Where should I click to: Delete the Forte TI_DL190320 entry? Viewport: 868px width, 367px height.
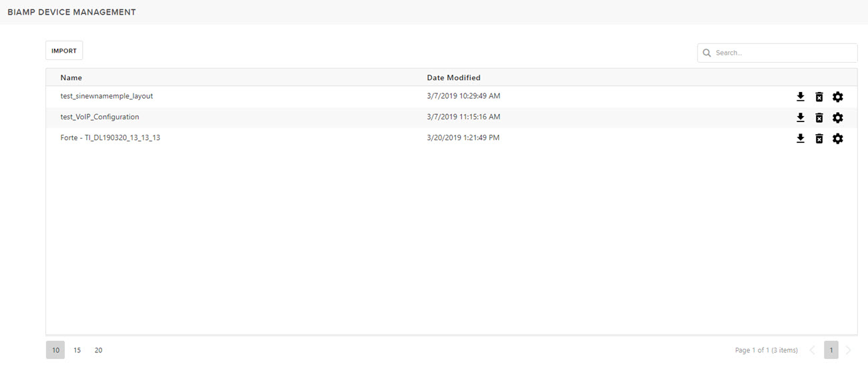coord(819,139)
